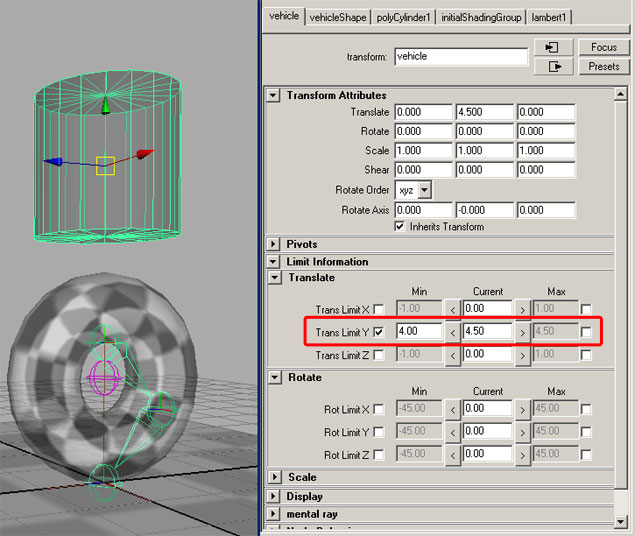Click the Focus button
The image size is (635, 536).
[x=603, y=47]
